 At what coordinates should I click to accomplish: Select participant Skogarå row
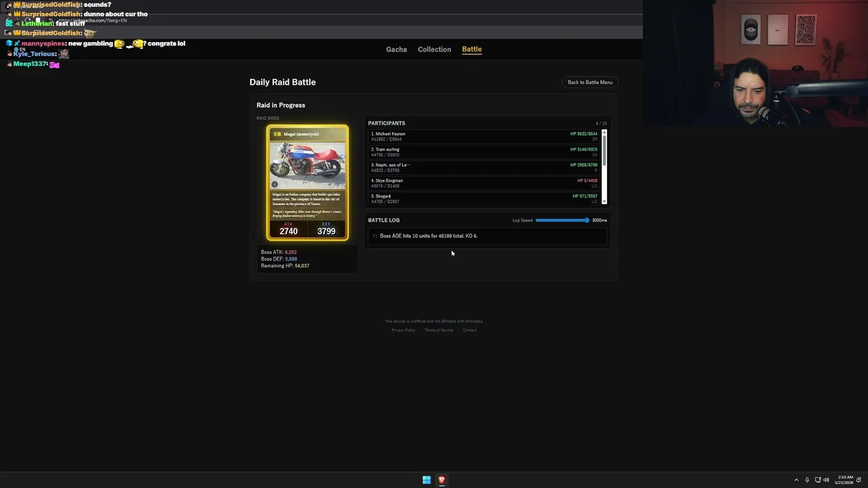pyautogui.click(x=484, y=199)
